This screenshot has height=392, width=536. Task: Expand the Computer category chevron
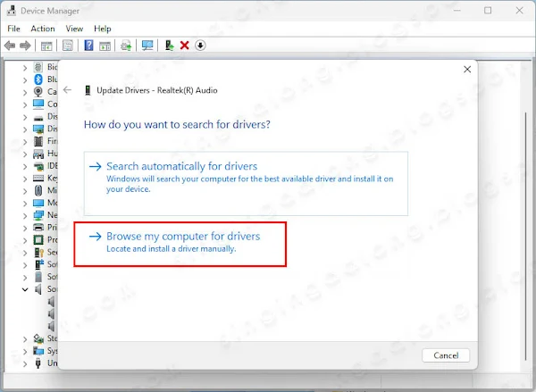coord(25,105)
